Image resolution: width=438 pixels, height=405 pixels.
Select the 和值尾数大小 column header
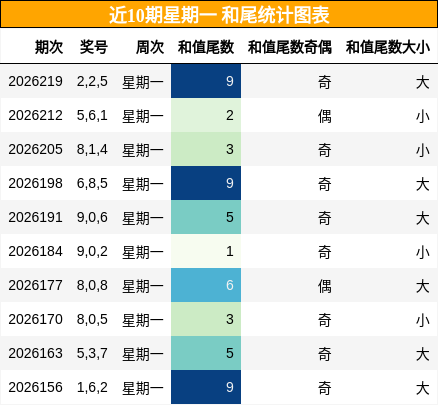click(388, 47)
